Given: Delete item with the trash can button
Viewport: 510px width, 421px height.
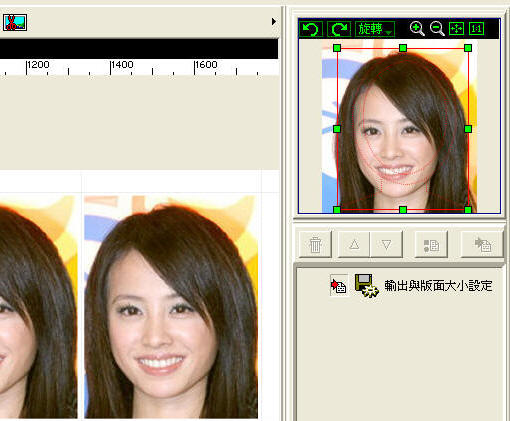Looking at the screenshot, I should 315,245.
